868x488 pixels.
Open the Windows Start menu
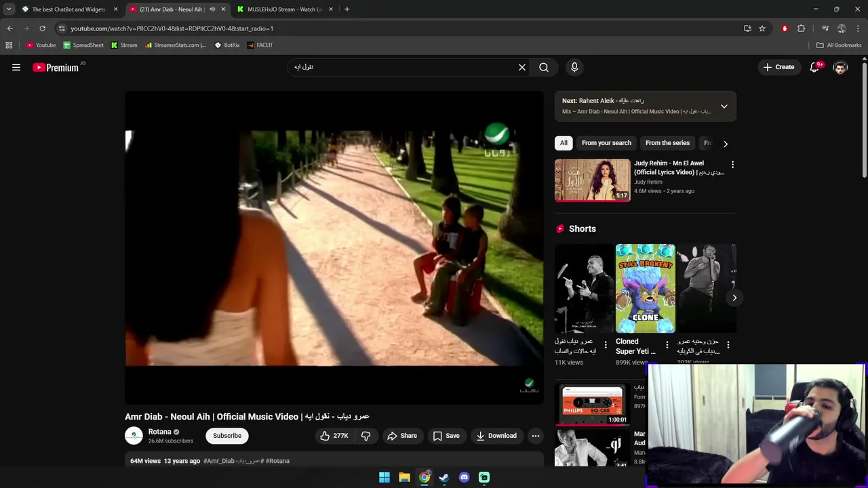click(384, 477)
